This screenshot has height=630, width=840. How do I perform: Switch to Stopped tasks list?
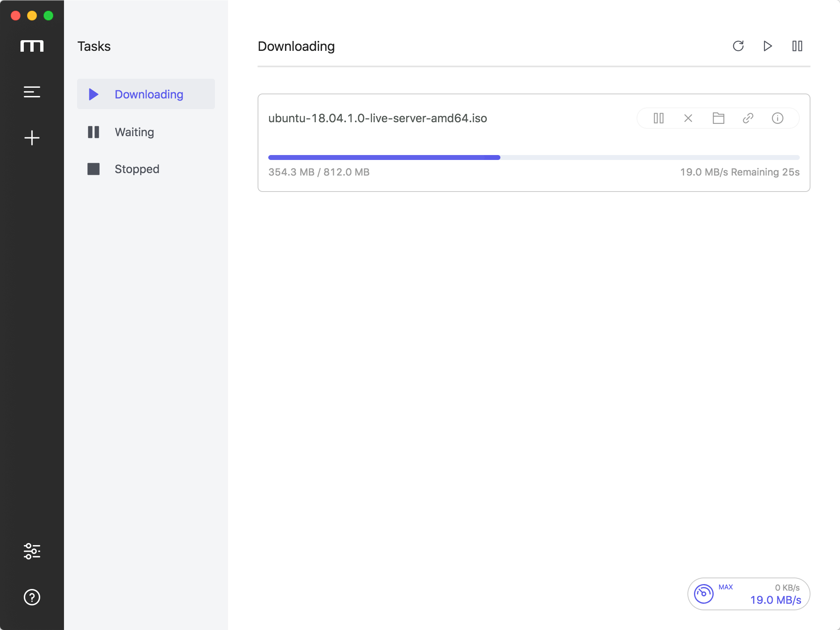(x=137, y=169)
